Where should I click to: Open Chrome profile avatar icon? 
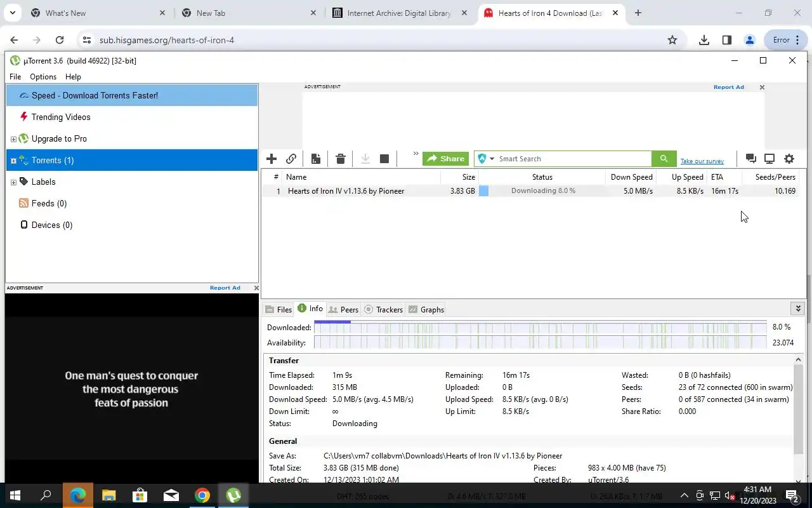tap(750, 40)
